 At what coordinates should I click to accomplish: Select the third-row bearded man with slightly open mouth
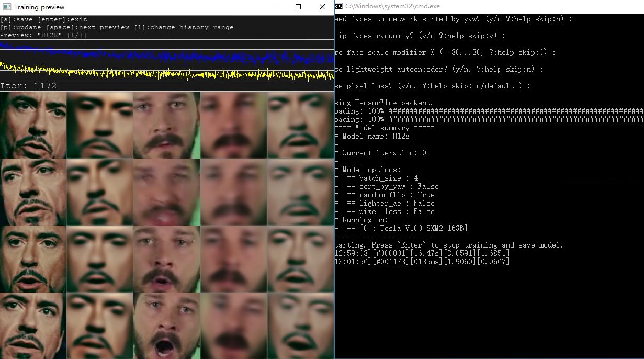pos(167,259)
